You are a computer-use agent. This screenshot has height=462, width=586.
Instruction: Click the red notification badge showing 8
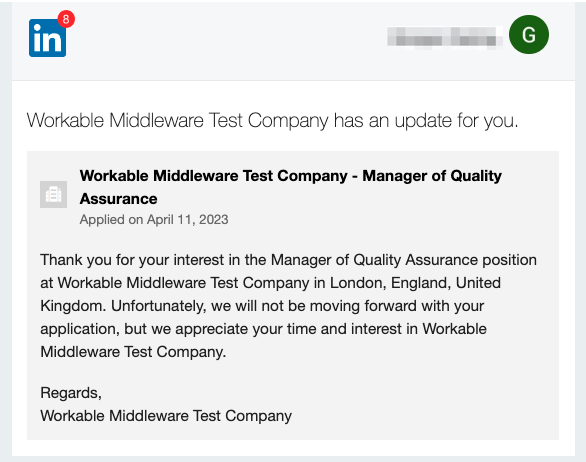66,19
